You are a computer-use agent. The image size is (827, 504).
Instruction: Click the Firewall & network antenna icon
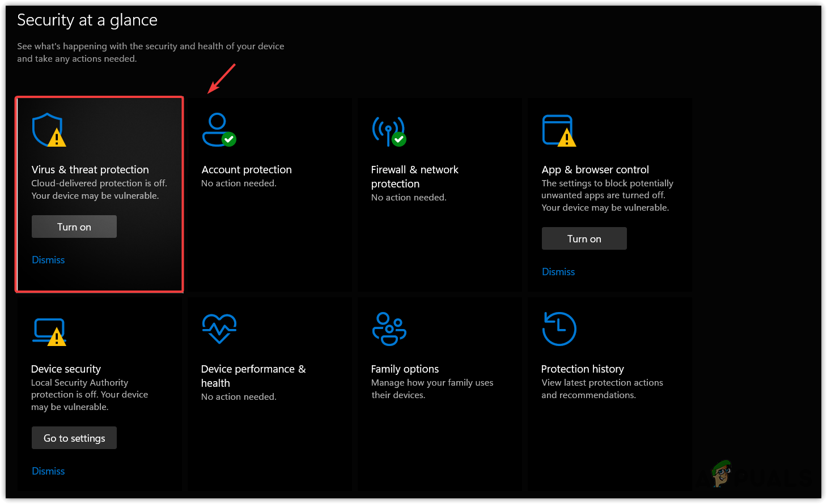[x=388, y=131]
